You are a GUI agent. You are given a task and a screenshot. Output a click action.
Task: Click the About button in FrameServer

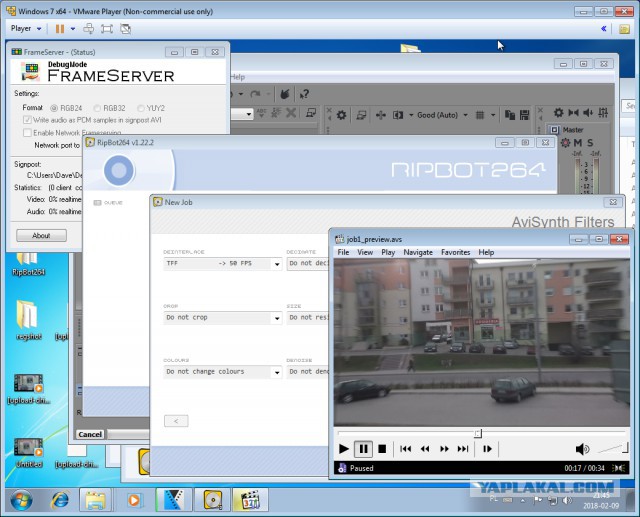pyautogui.click(x=41, y=235)
